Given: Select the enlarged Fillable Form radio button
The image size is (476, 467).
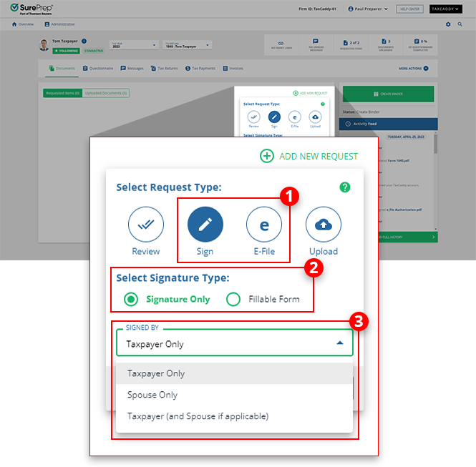Looking at the screenshot, I should point(233,299).
